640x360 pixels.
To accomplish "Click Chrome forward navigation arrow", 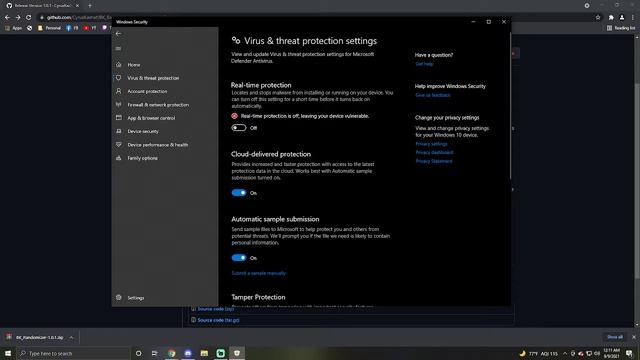I will point(18,17).
